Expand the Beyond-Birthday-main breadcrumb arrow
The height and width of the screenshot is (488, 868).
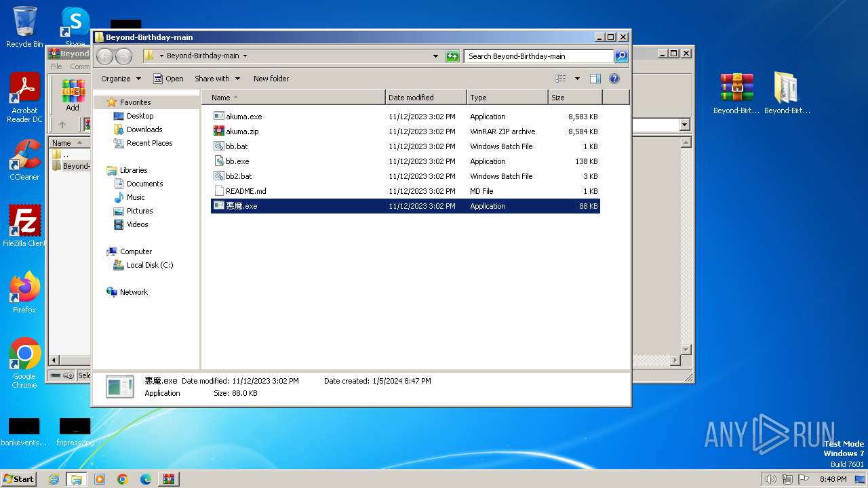pyautogui.click(x=245, y=56)
